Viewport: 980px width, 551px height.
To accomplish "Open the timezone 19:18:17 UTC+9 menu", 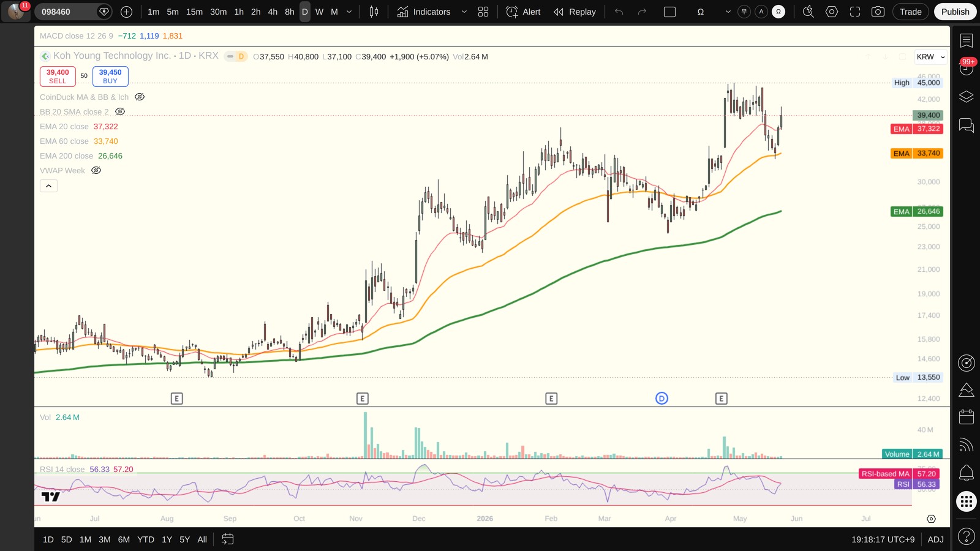I will [x=883, y=539].
